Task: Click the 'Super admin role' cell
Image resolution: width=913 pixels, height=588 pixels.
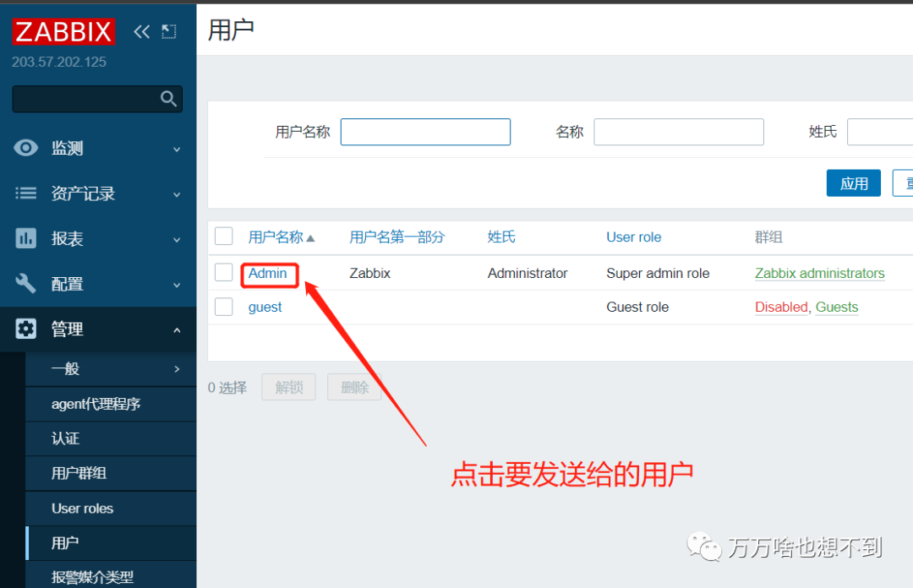Action: pos(658,273)
